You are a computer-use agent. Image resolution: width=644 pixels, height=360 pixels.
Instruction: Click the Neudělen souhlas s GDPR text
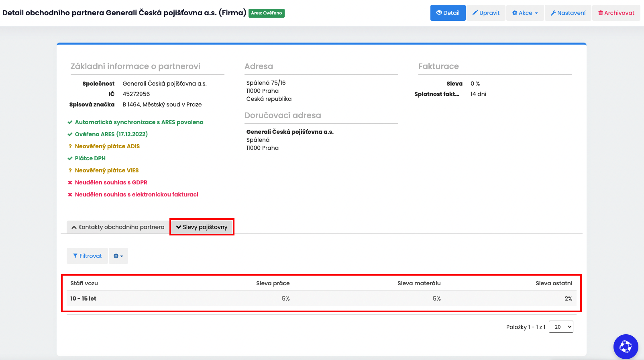click(111, 182)
